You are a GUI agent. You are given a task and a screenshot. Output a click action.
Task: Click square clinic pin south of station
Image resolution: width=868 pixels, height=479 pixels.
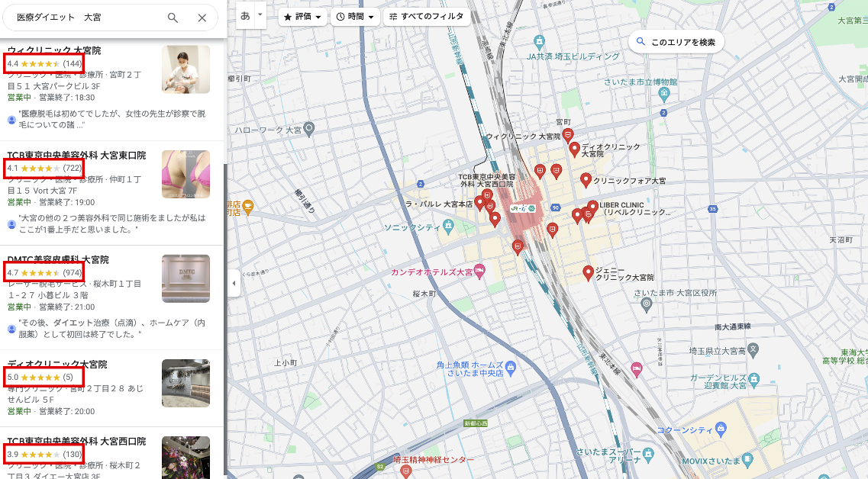point(518,246)
